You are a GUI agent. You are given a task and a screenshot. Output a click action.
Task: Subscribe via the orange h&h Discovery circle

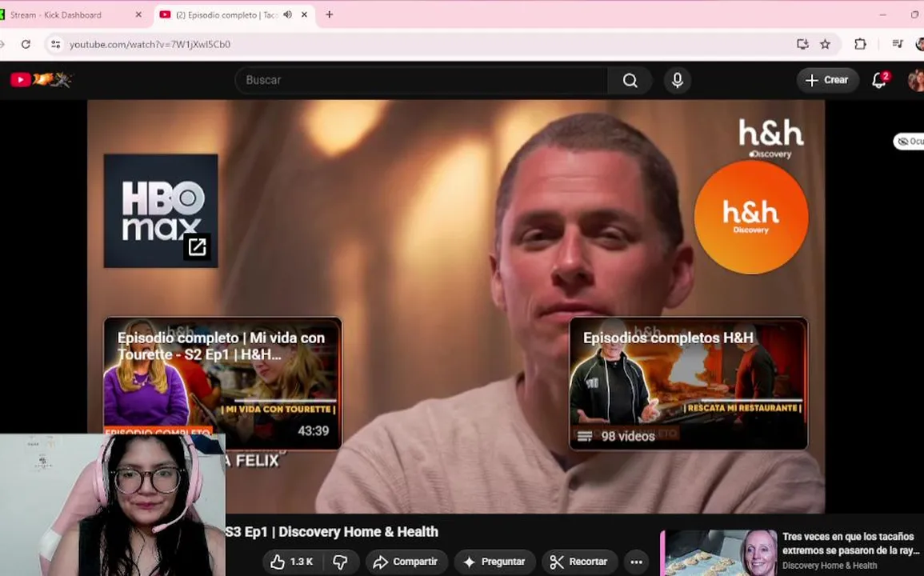750,217
